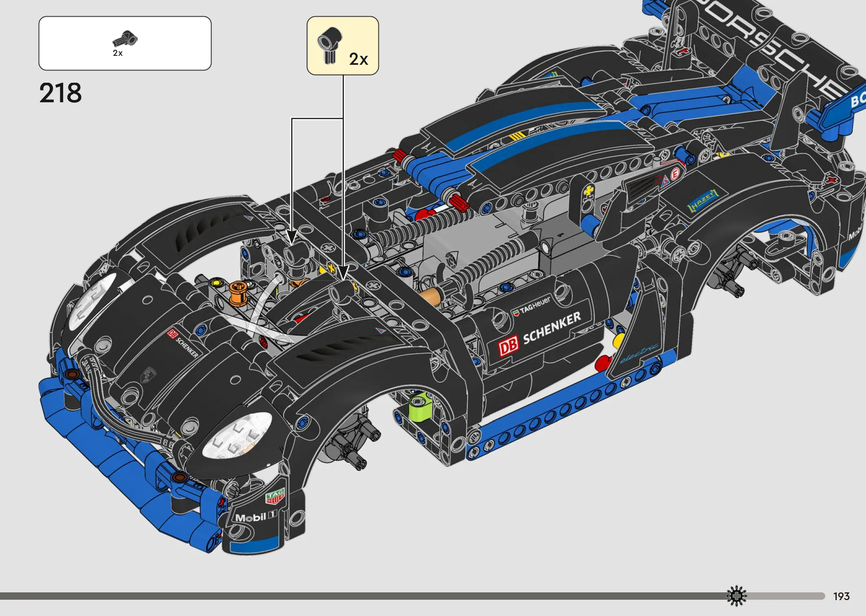Click the enlarged connector part in the yellow callout

pyautogui.click(x=330, y=45)
